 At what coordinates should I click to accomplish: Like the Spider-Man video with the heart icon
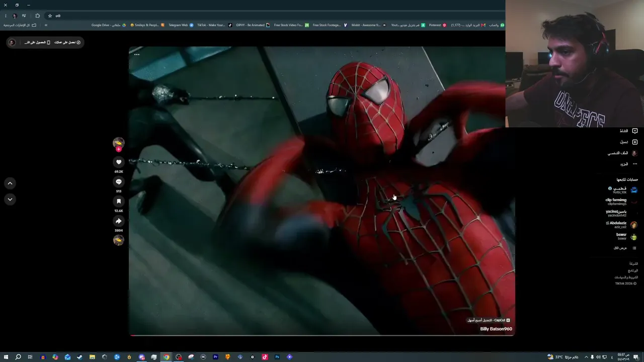click(x=119, y=162)
